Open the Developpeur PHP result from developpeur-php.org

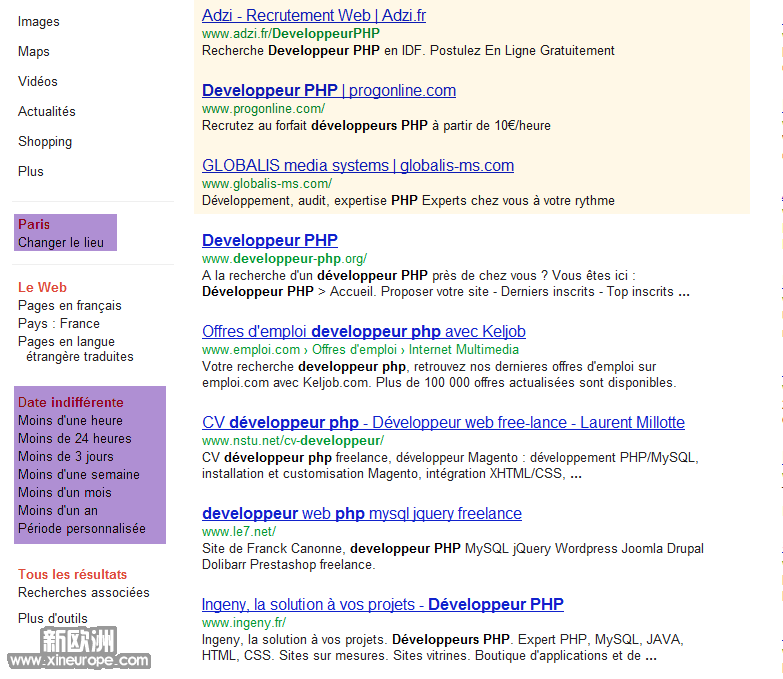click(x=270, y=240)
